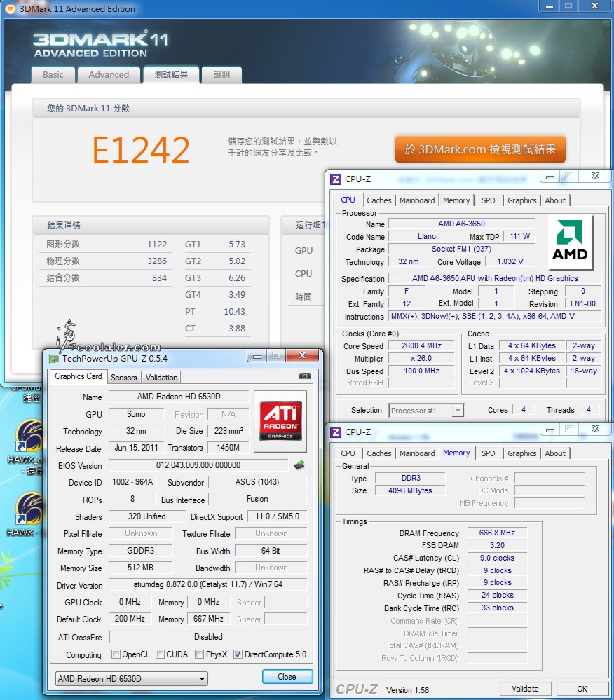The height and width of the screenshot is (700, 614).
Task: Open the 測試結果 tab in 3DMark
Action: point(171,75)
